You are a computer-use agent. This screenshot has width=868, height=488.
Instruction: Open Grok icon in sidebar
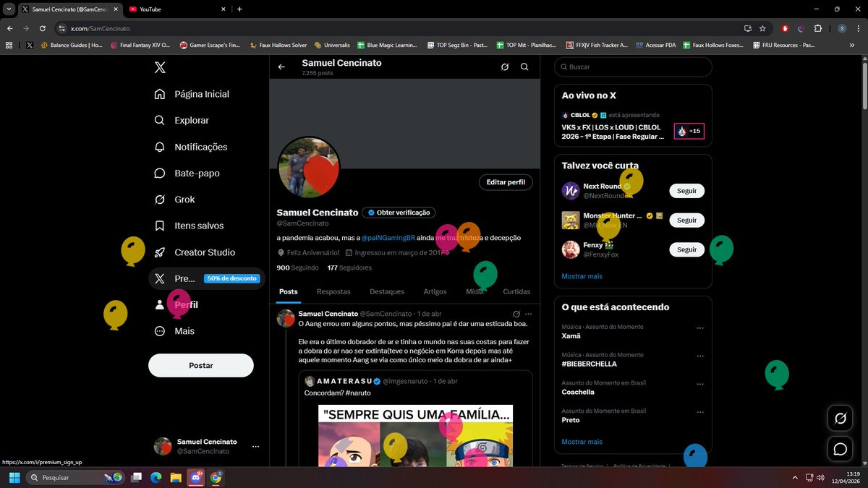160,200
